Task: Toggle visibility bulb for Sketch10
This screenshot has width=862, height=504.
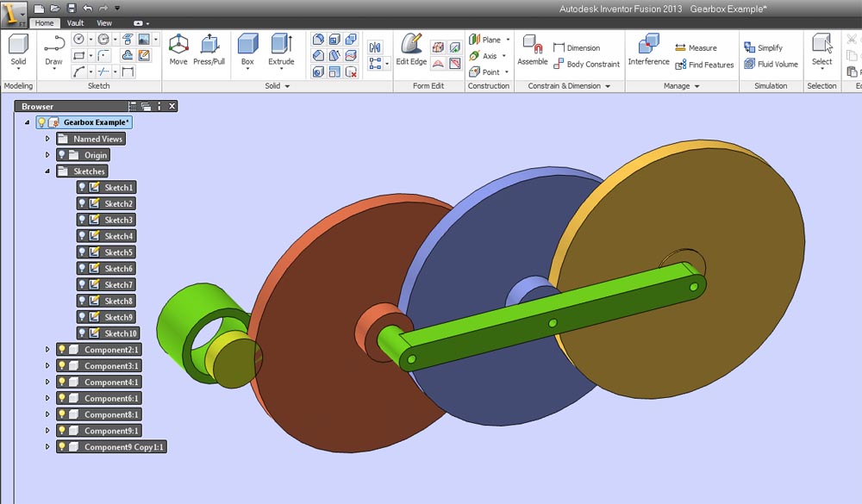Action: pyautogui.click(x=82, y=333)
